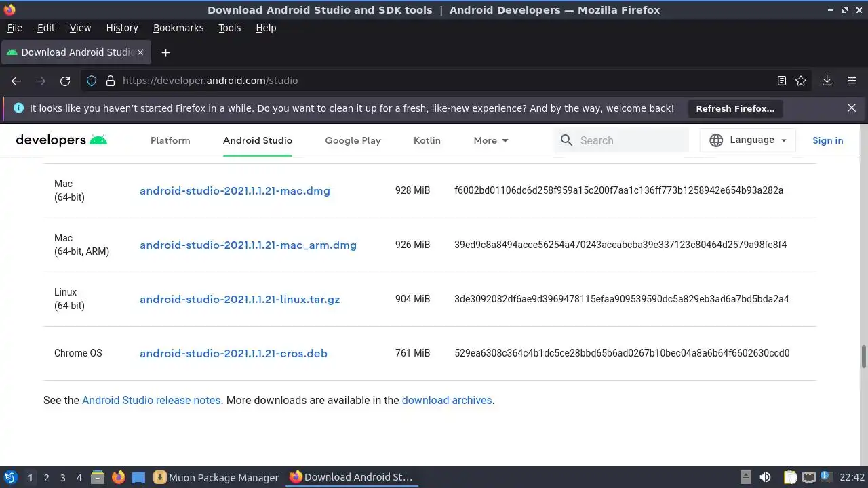Switch to virtual desktop 2
Viewport: 868px width, 488px height.
click(46, 477)
